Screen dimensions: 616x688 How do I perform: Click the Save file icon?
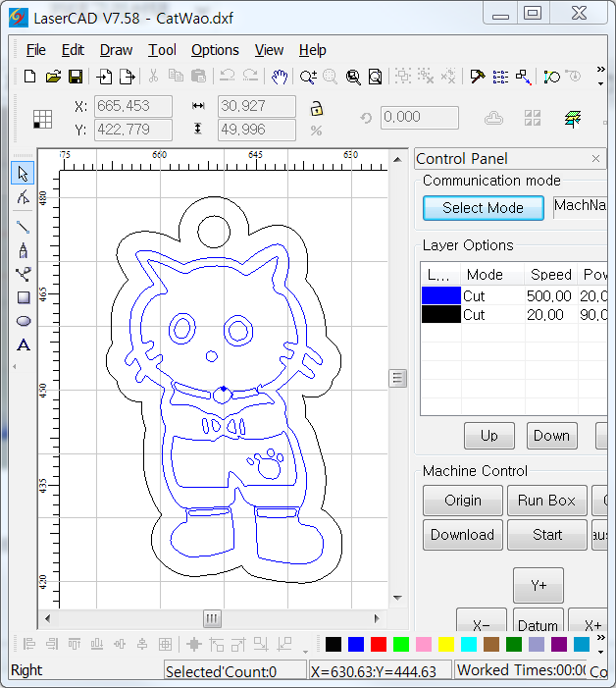pyautogui.click(x=76, y=77)
